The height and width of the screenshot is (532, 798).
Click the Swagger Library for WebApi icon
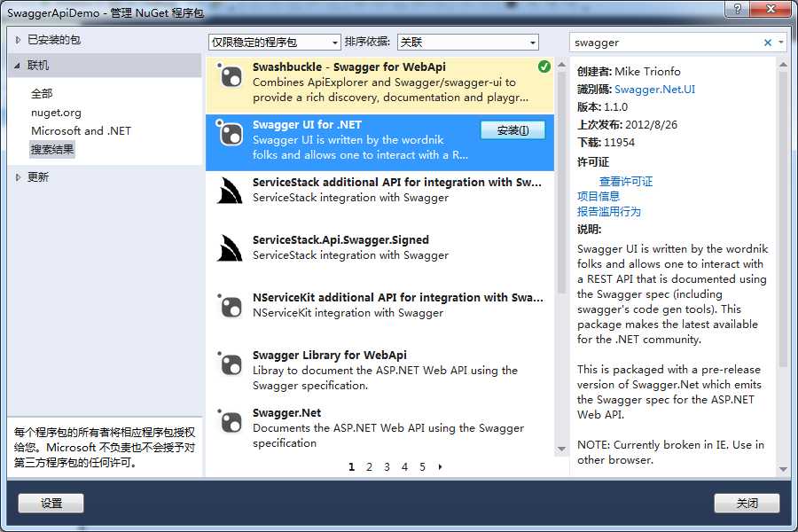click(x=230, y=364)
